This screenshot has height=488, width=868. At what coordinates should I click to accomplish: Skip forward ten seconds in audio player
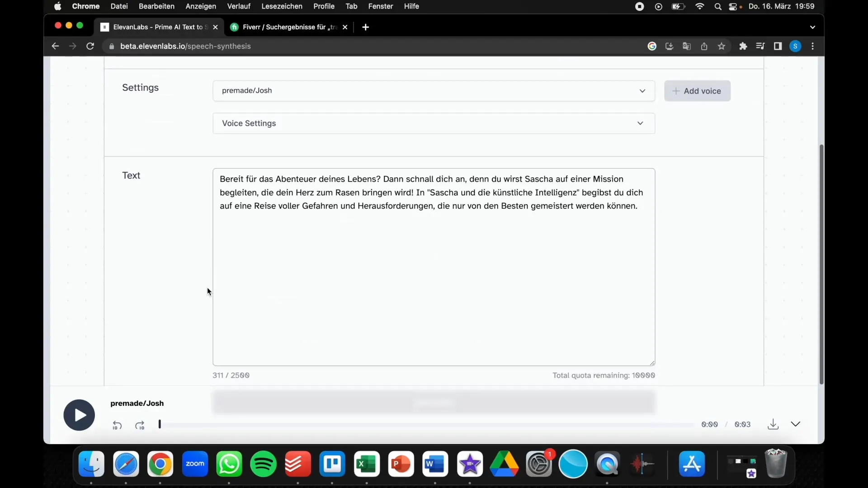140,425
